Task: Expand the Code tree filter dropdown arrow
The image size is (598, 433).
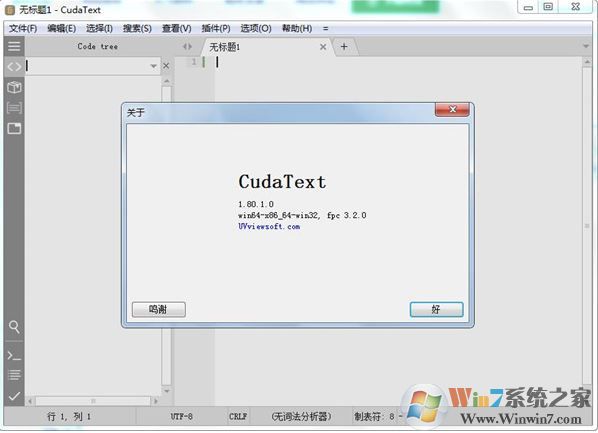Action: click(153, 66)
